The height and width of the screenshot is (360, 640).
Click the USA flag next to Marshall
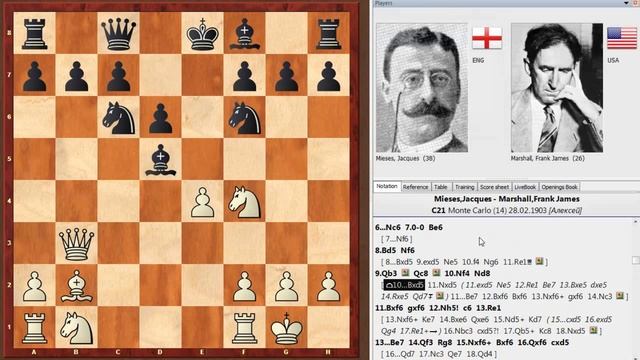pyautogui.click(x=622, y=38)
